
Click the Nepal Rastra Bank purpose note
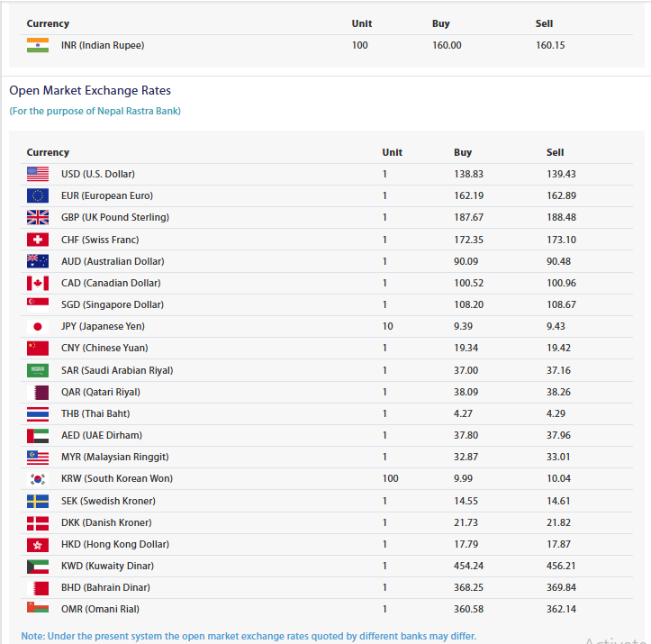click(95, 112)
